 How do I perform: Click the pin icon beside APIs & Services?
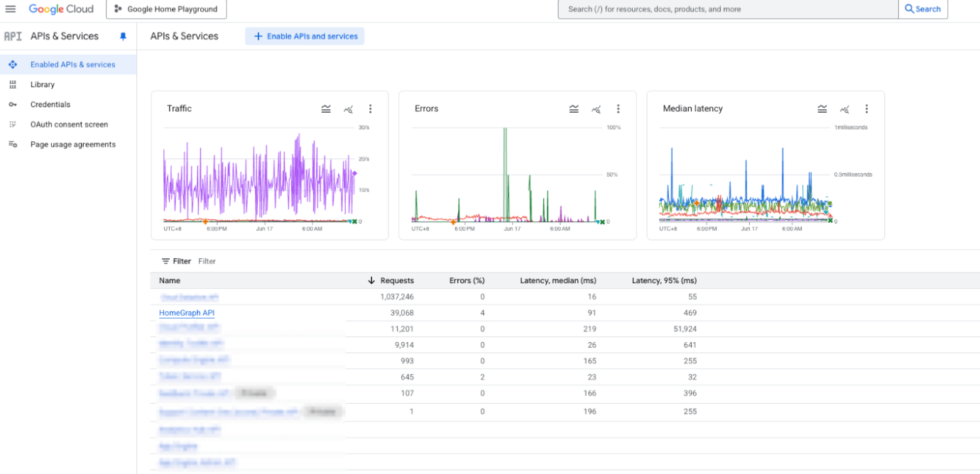click(x=123, y=36)
